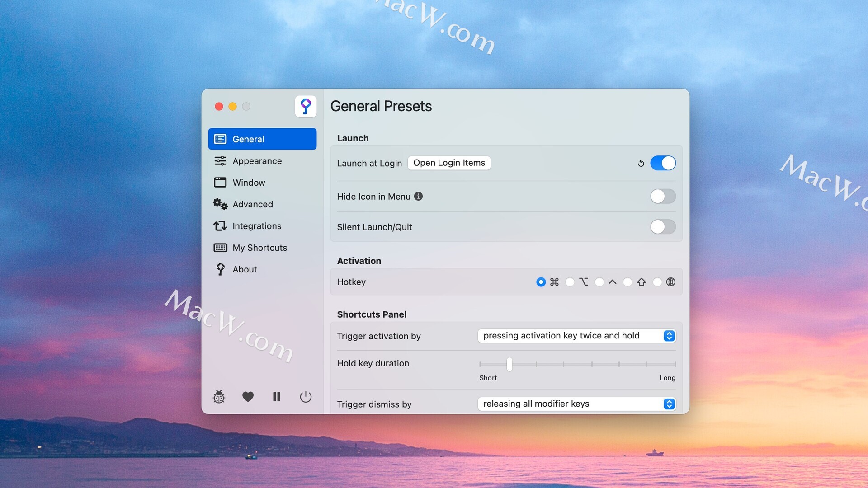The image size is (868, 488).
Task: Click the reset arrow next to Launch at Login toggle
Action: tap(641, 163)
